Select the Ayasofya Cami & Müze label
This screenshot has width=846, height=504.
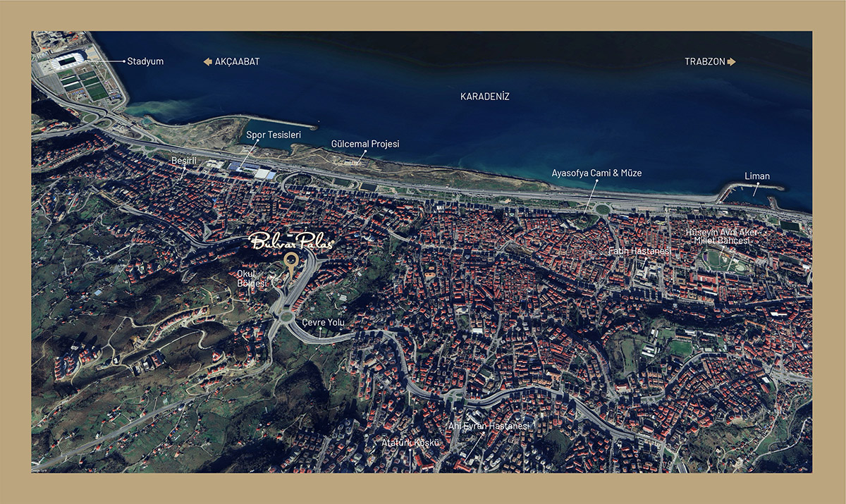[596, 173]
